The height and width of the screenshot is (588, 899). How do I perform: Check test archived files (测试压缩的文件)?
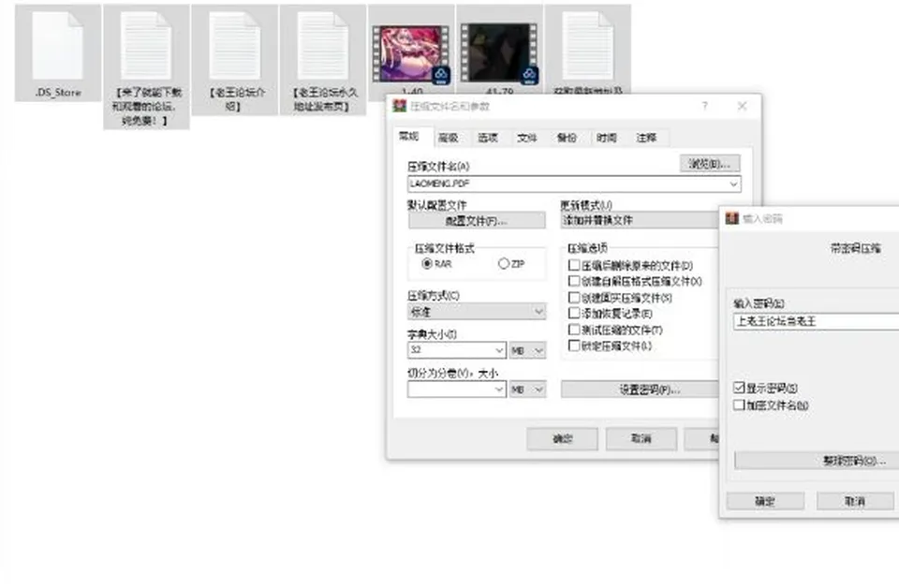574,330
